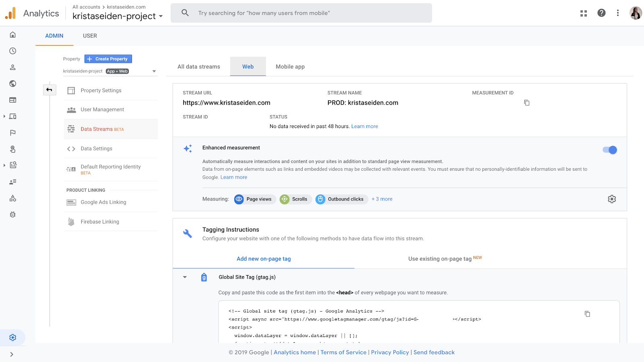Viewport: 644px width, 362px height.
Task: Switch to the USER tab
Action: (x=90, y=36)
